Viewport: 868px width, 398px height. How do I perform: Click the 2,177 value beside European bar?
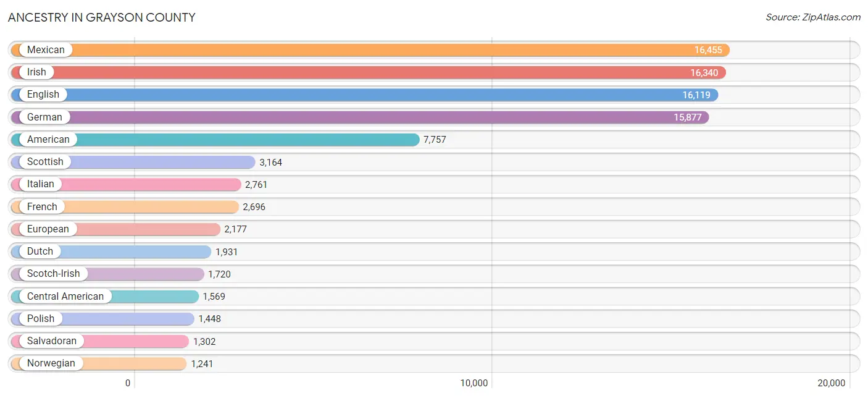click(236, 229)
